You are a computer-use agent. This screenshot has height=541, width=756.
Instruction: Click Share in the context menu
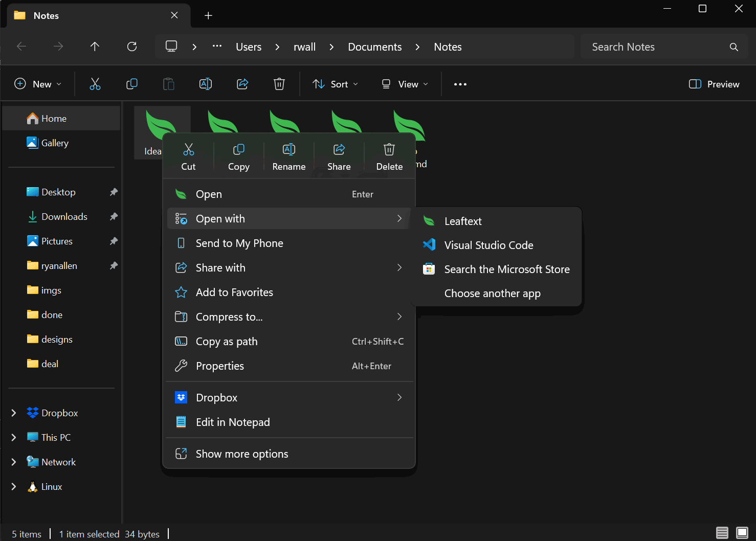(339, 156)
